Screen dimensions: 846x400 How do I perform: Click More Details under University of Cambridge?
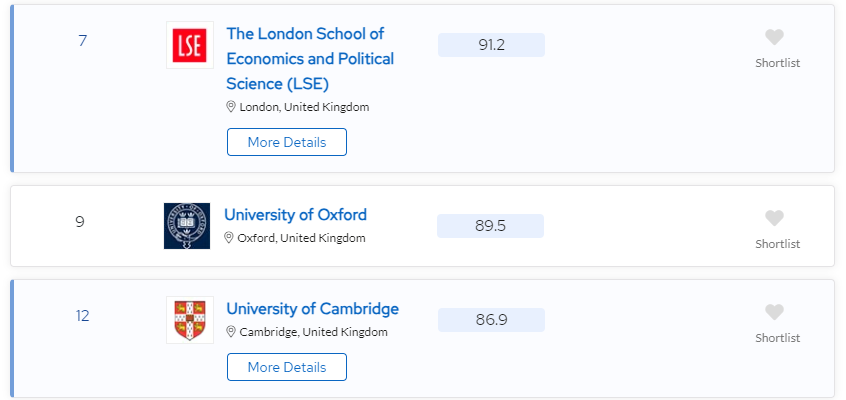tap(286, 367)
